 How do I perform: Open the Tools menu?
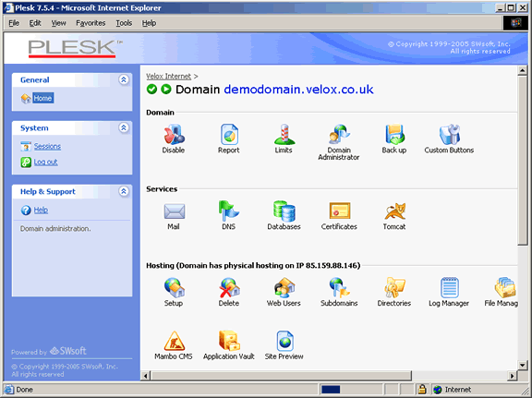[124, 23]
